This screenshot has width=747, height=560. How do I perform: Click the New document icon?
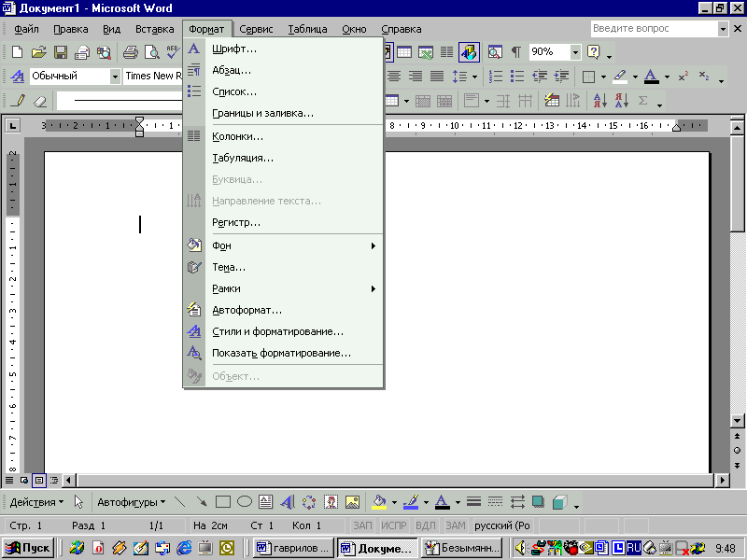[17, 52]
